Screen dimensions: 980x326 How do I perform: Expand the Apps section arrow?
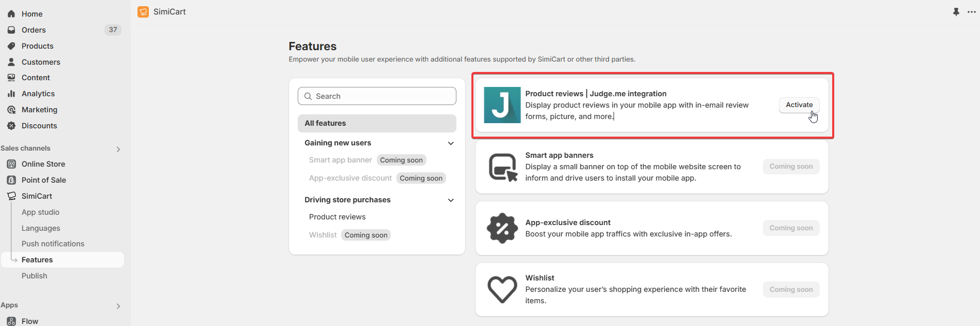[118, 306]
